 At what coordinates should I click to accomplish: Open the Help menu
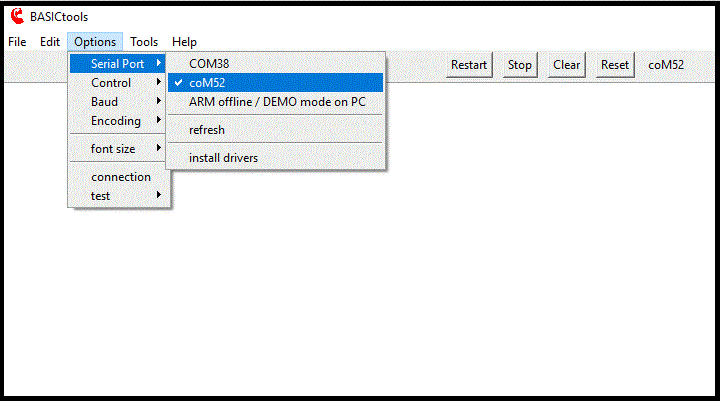(x=184, y=42)
